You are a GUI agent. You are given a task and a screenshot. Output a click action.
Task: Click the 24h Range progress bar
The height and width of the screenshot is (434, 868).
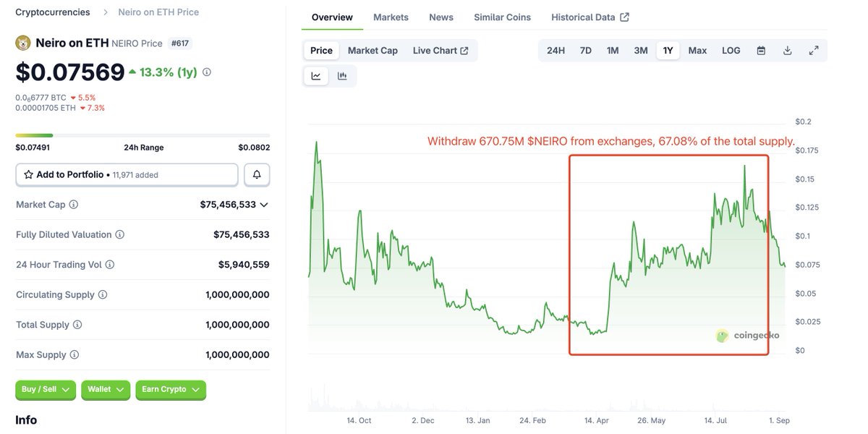click(142, 135)
